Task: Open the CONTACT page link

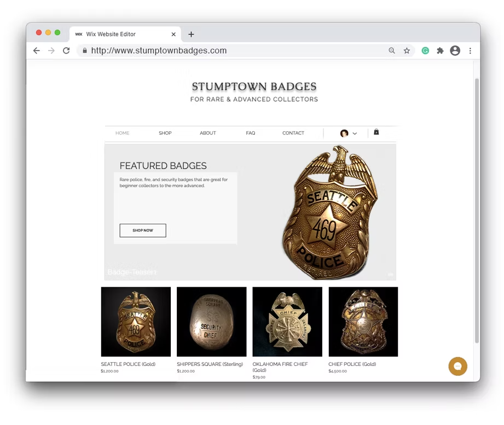Action: tap(293, 133)
